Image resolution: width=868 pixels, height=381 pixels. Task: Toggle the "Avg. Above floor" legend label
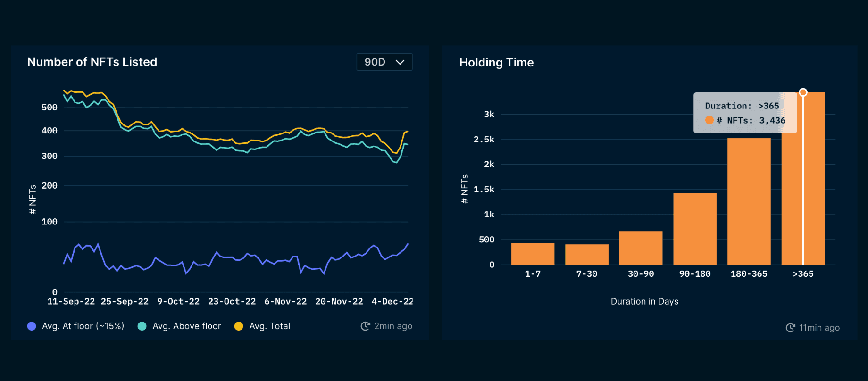[x=186, y=326]
